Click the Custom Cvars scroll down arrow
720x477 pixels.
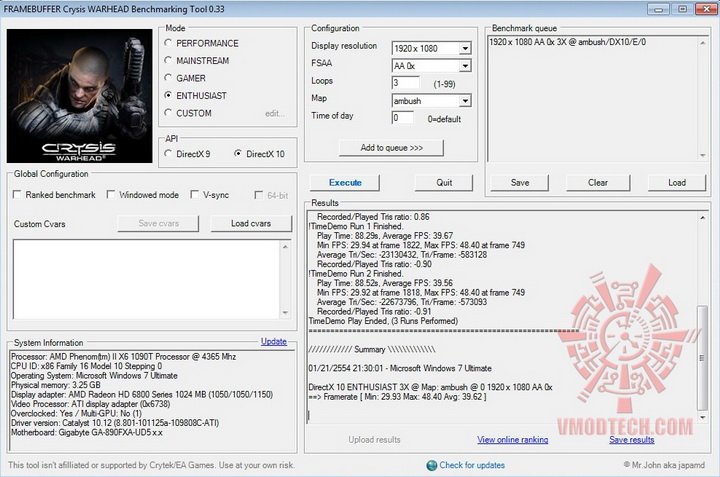tap(285, 313)
